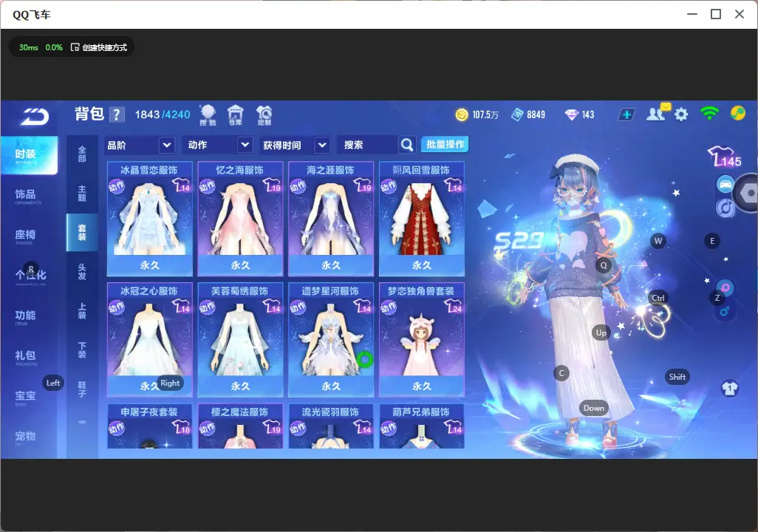Image resolution: width=758 pixels, height=532 pixels.
Task: Select the 上装 sub-category tab
Action: click(82, 311)
